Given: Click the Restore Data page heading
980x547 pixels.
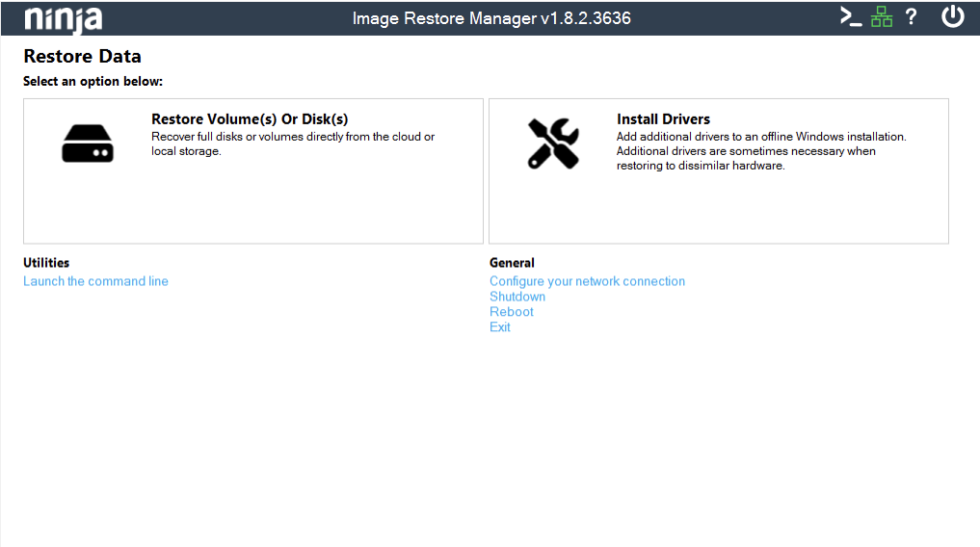Looking at the screenshot, I should (x=82, y=57).
